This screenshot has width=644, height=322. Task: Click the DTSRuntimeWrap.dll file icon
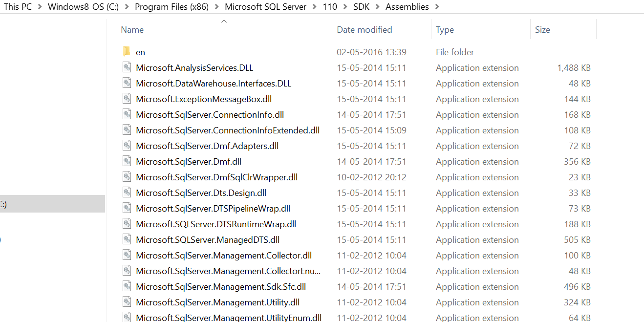pos(127,224)
